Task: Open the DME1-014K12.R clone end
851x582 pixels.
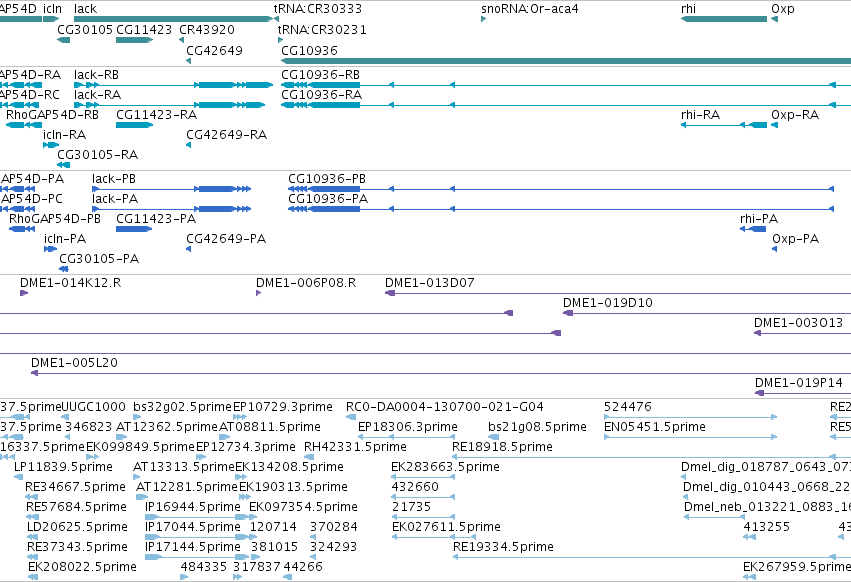Action: tap(24, 293)
